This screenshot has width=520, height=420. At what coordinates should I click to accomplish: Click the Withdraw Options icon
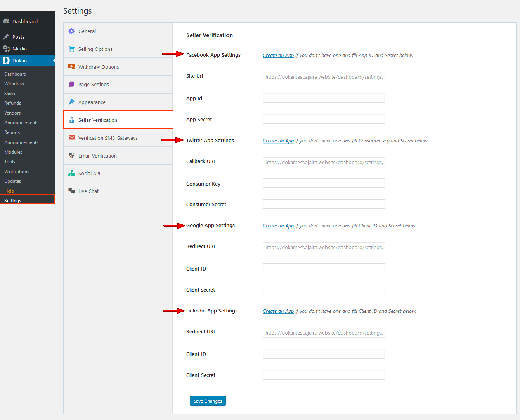[x=71, y=67]
